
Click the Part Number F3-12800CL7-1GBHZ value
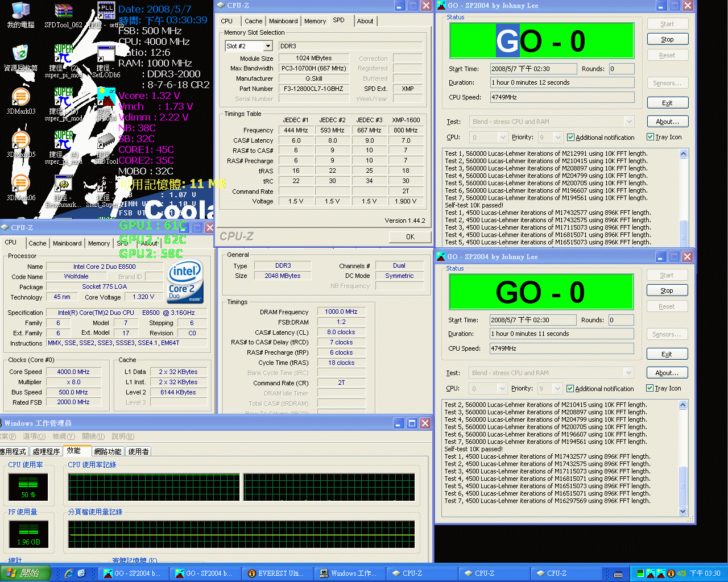pos(313,89)
